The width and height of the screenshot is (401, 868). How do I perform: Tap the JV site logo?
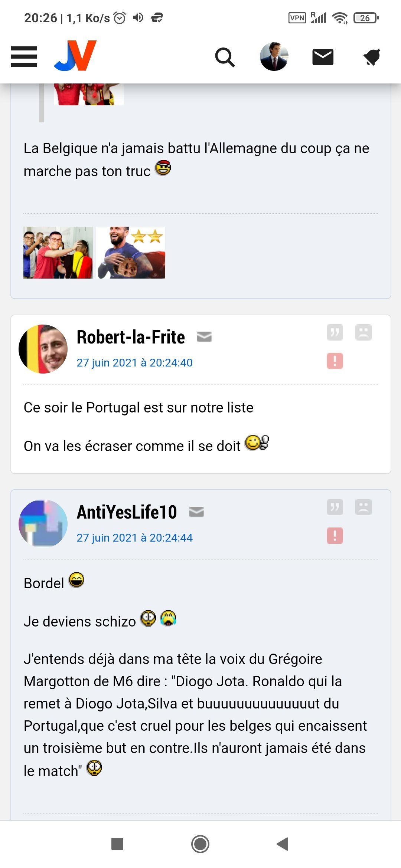[75, 56]
